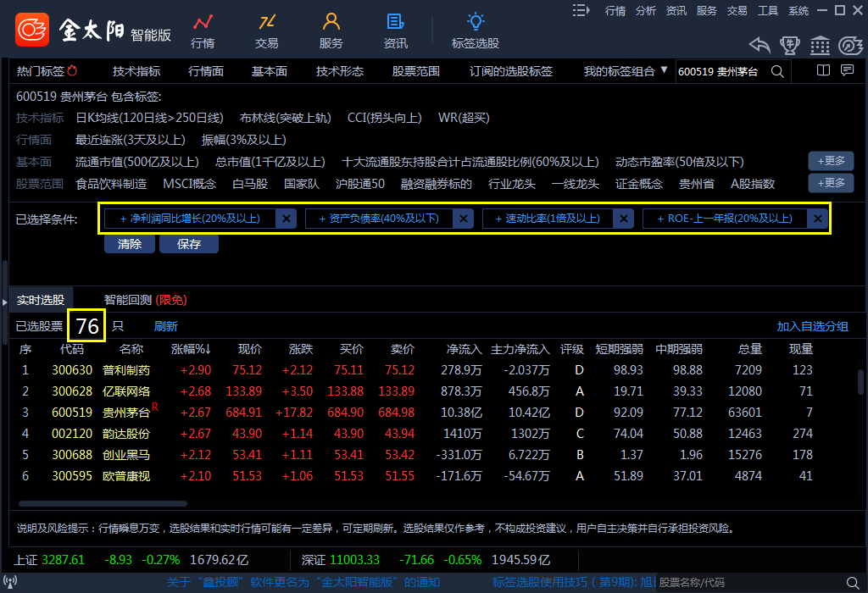Click the 上证 index value 3287.61

point(63,560)
